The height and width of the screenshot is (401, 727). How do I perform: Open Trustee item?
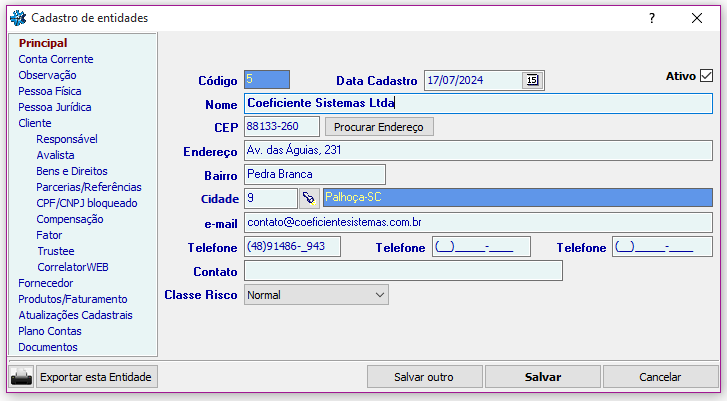(56, 251)
